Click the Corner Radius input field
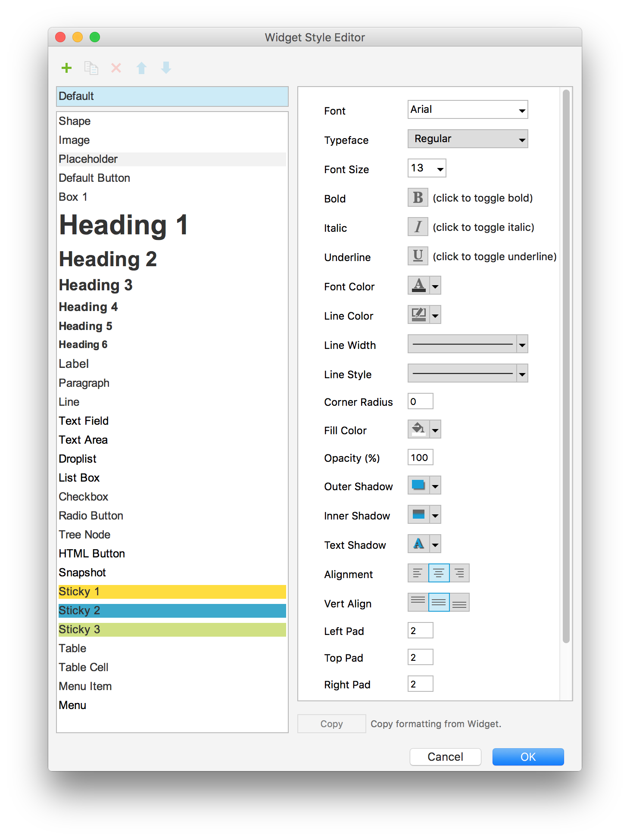This screenshot has height=840, width=630. 420,401
